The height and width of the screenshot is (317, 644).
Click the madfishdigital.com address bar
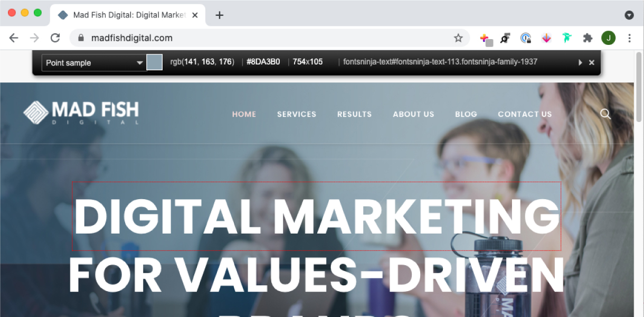(x=269, y=38)
